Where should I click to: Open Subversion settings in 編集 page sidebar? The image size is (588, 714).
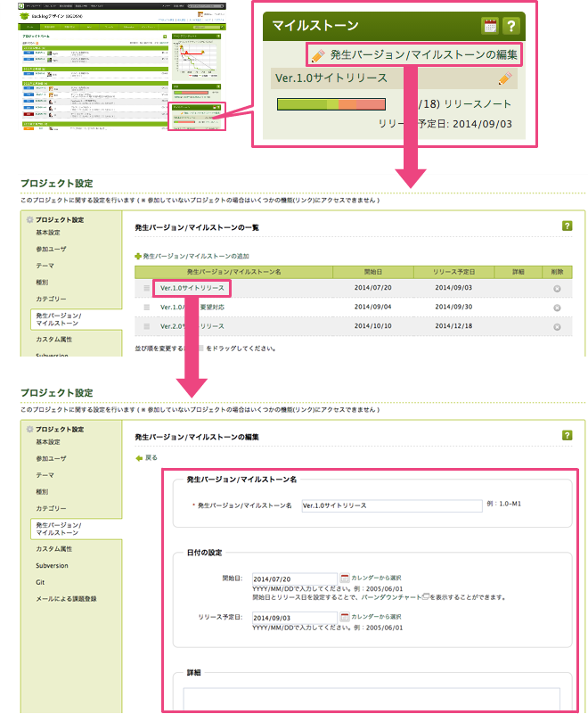point(52,565)
